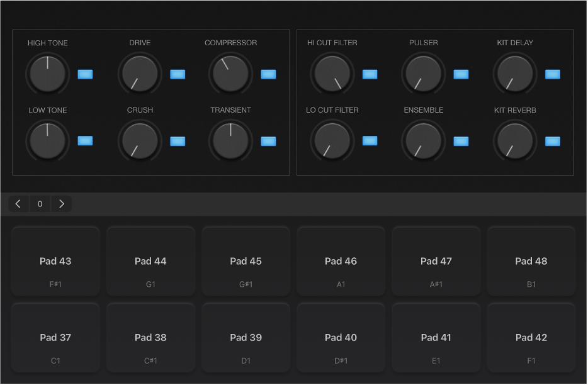This screenshot has height=385, width=588.
Task: Select the Compressor knob
Action: (x=230, y=74)
